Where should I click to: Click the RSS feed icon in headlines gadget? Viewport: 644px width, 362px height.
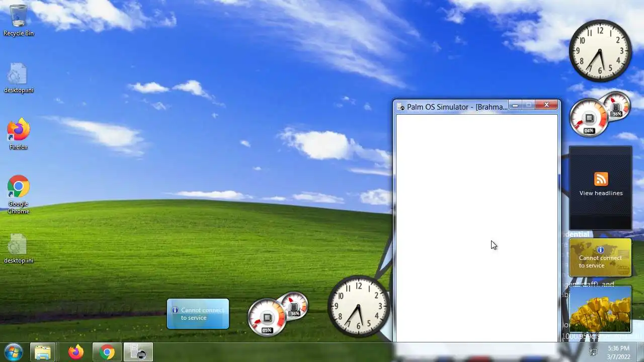click(x=601, y=179)
